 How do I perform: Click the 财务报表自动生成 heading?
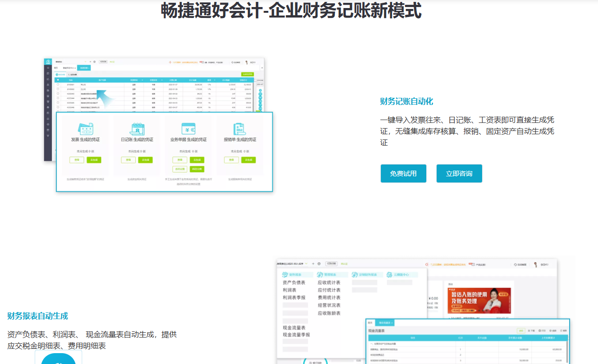pos(37,316)
